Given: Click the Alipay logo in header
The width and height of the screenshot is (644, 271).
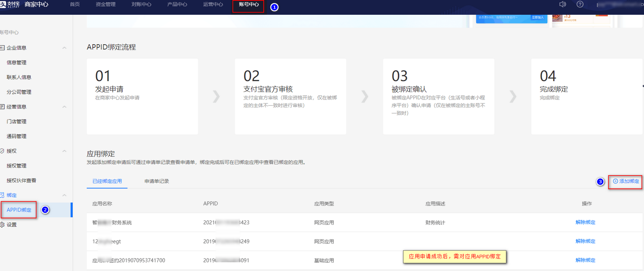Looking at the screenshot, I should (x=10, y=5).
